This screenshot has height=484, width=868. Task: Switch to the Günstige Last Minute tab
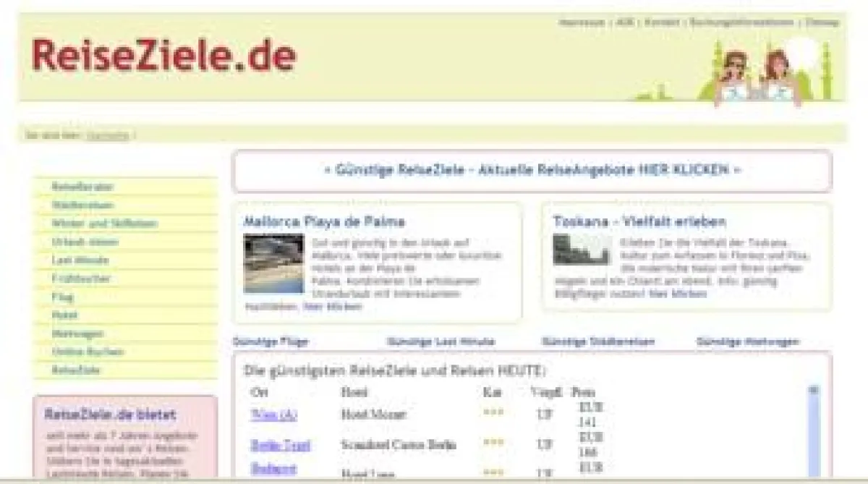(441, 341)
